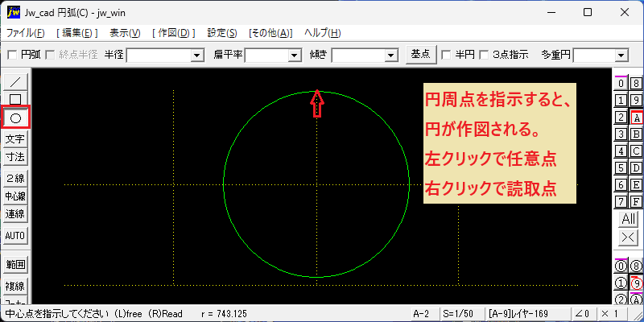Click inside the 半径 radius input field
The width and height of the screenshot is (644, 322).
[x=159, y=56]
